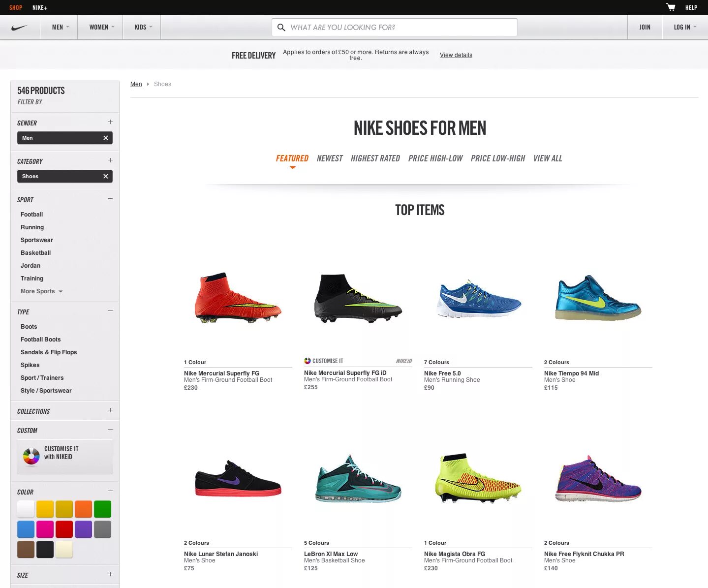Screen dimensions: 708x588
Task: Open the shopping cart icon
Action: coord(671,7)
